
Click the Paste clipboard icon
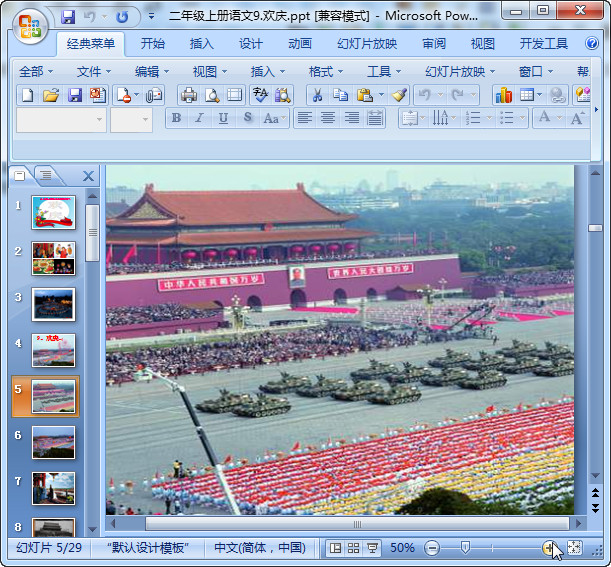(365, 95)
